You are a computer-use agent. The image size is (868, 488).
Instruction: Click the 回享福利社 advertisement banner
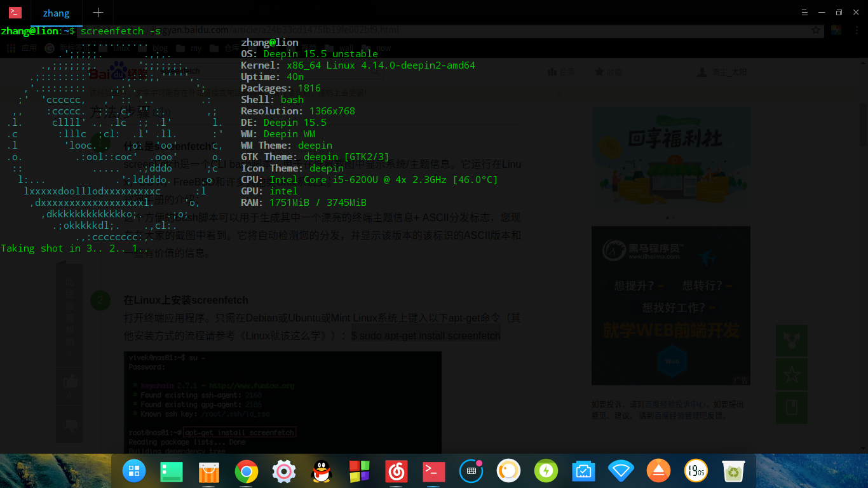click(x=670, y=159)
